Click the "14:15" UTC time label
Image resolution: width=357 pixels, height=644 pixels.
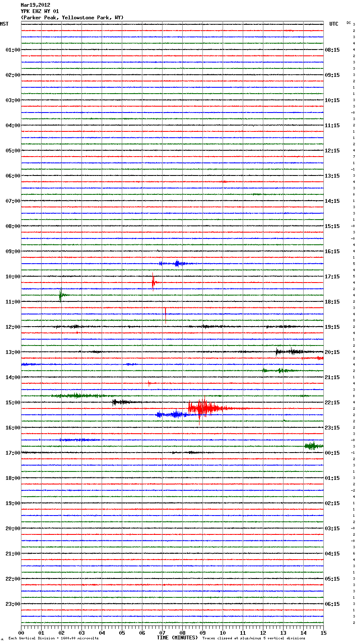332,201
